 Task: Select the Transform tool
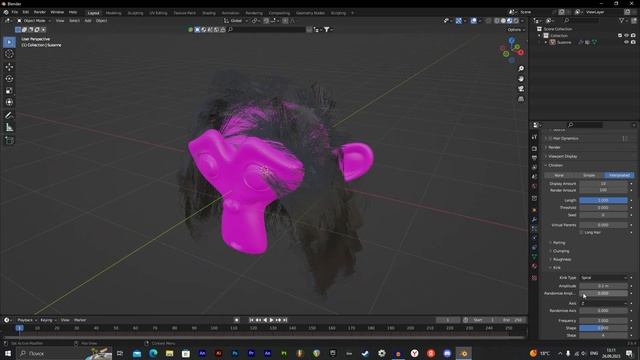click(9, 102)
